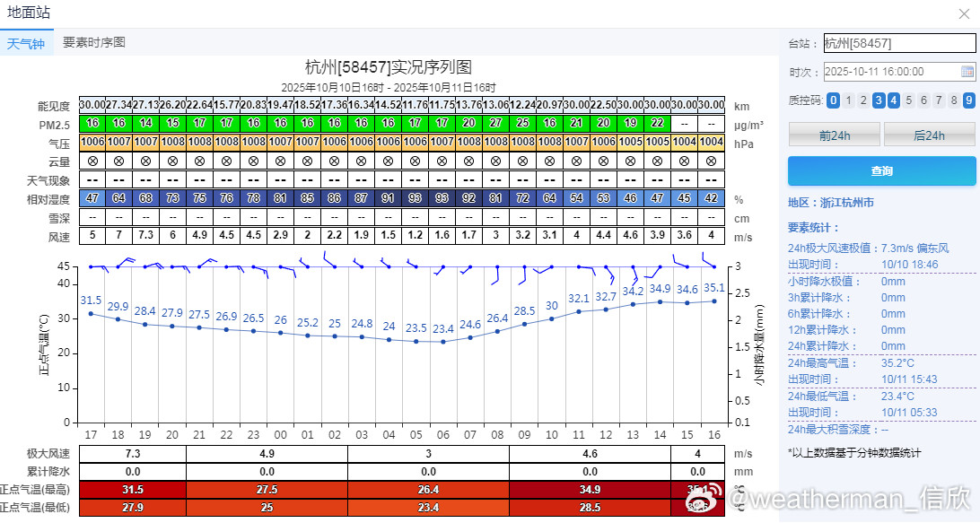
Task: Click the 正点气温(最低) cell showing 27.9
Action: pyautogui.click(x=133, y=508)
